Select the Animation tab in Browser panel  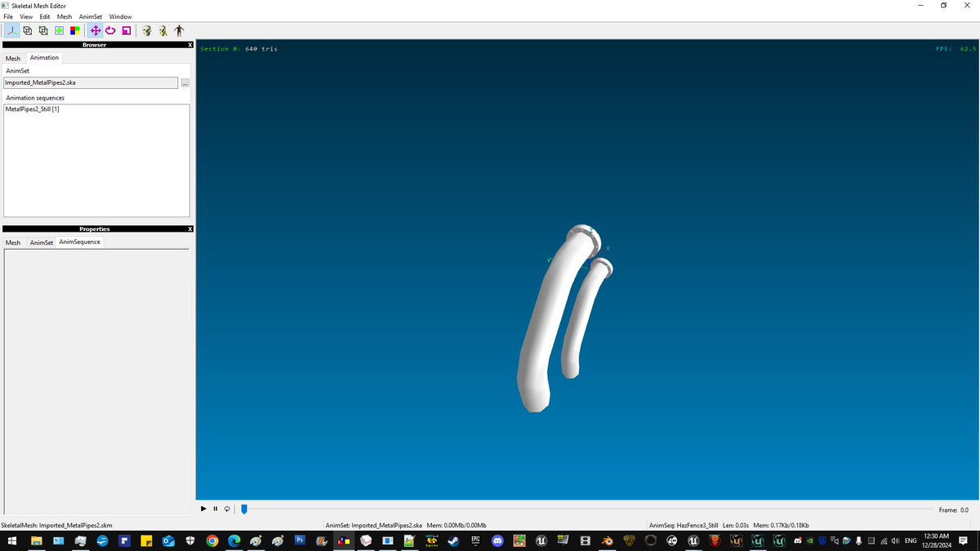[x=44, y=57]
